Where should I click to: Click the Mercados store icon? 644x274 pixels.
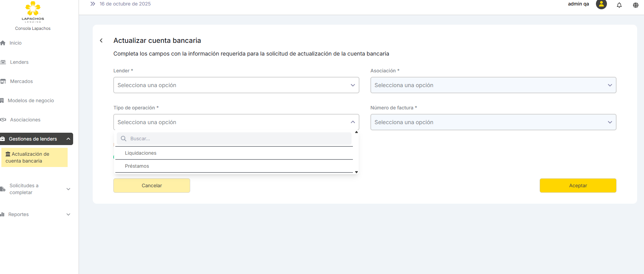click(x=3, y=81)
